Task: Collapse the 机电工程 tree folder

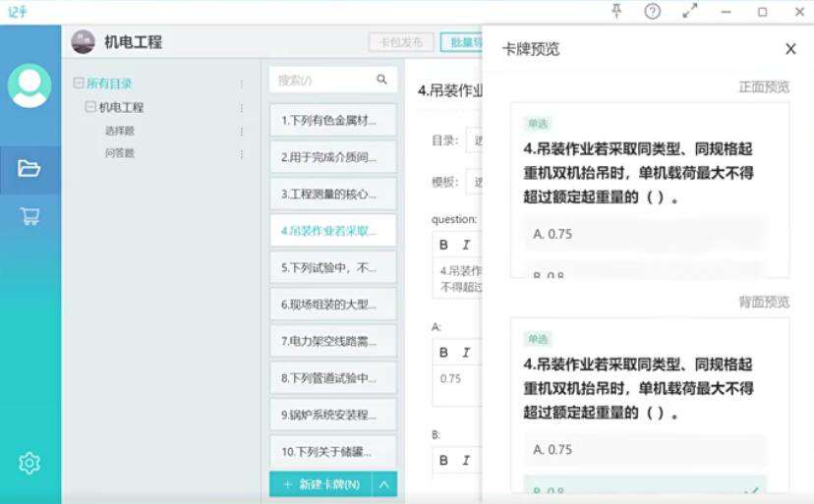Action: (90, 107)
